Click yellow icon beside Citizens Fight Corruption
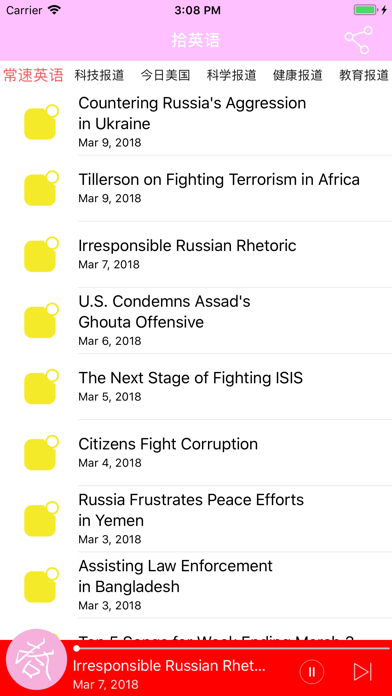This screenshot has width=392, height=696. click(41, 453)
